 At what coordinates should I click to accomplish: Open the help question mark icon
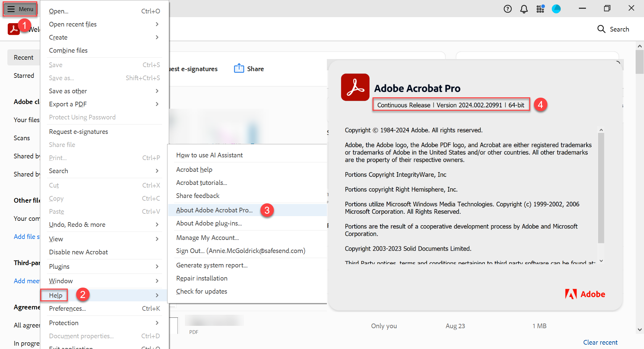pos(507,9)
